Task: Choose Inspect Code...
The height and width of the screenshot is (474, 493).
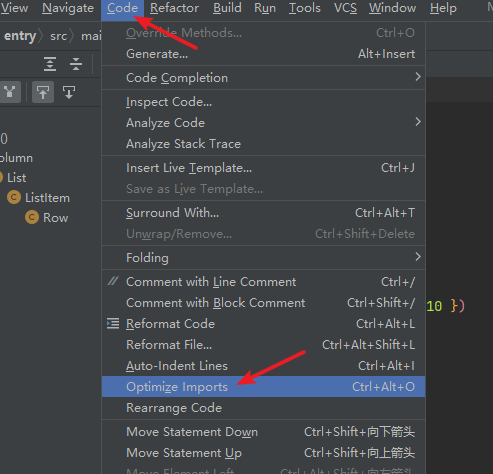Action: click(263, 102)
